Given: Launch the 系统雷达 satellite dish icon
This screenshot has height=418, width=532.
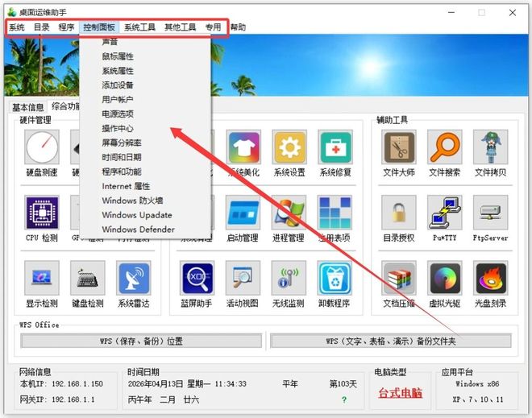Looking at the screenshot, I should click(x=133, y=278).
